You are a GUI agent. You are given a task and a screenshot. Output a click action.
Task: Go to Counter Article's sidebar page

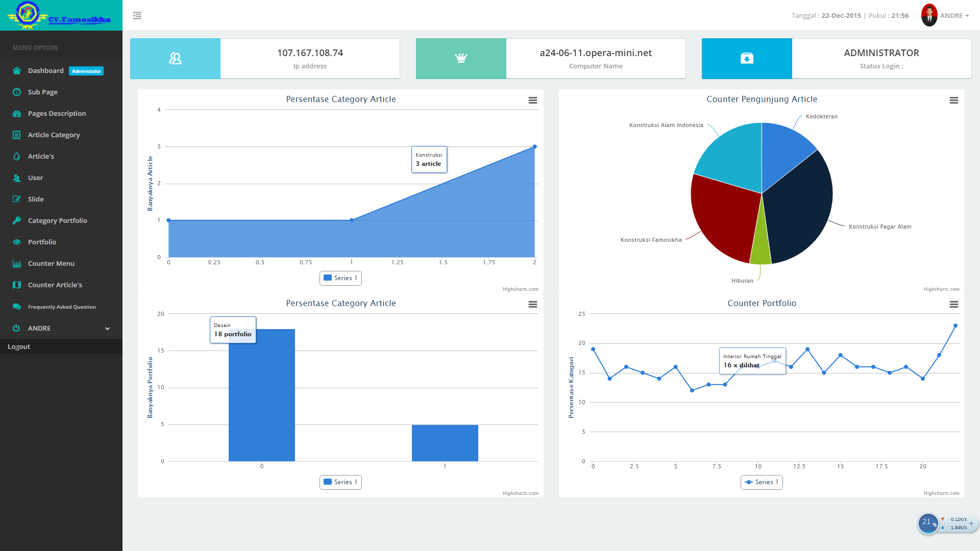55,285
